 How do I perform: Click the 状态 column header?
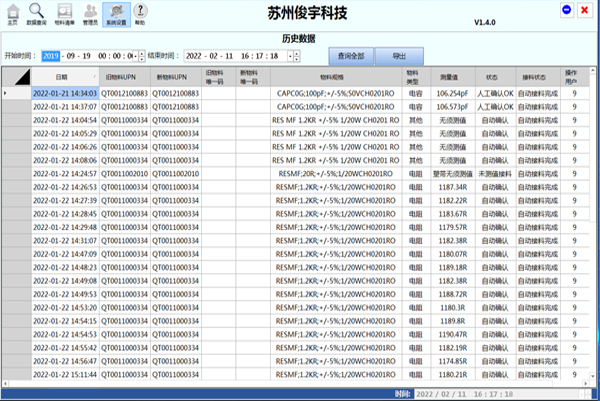[x=495, y=77]
